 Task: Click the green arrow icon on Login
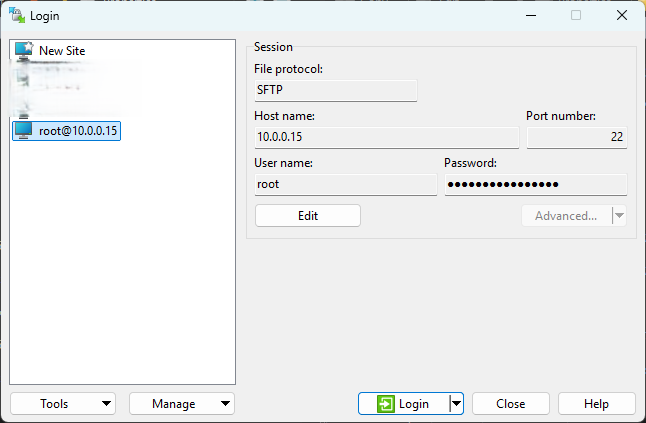[x=386, y=404]
